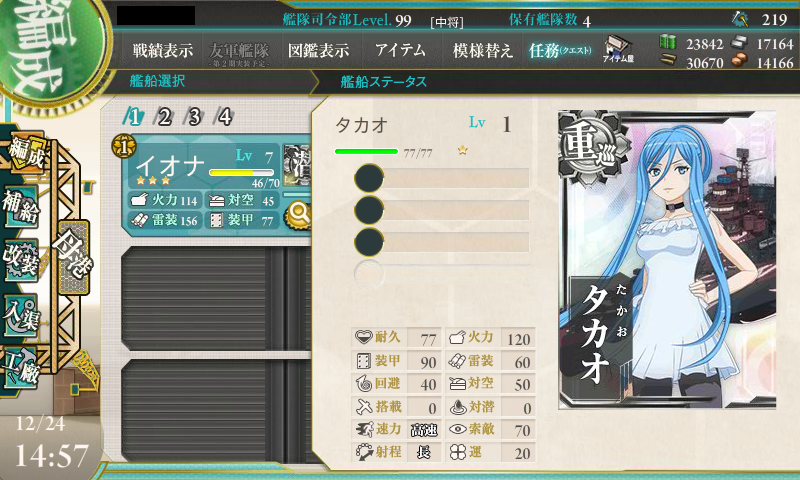Viewport: 800px width, 480px height.
Task: Switch to fleet tab 3
Action: point(194,117)
